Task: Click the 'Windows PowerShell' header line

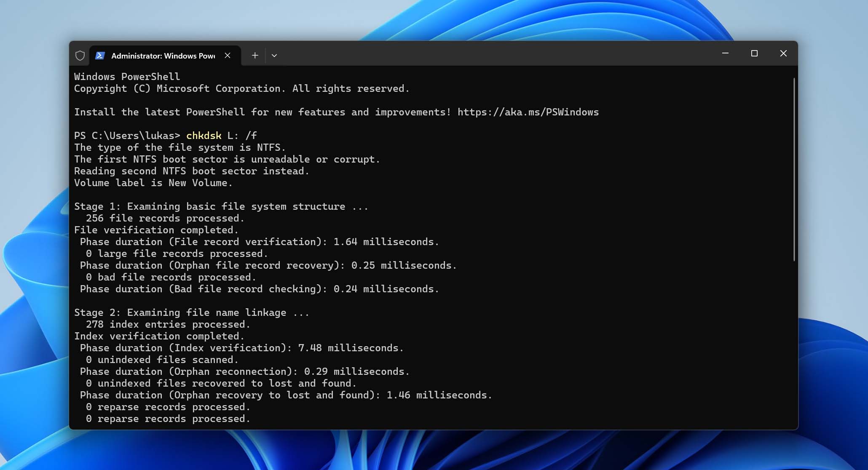Action: [127, 77]
